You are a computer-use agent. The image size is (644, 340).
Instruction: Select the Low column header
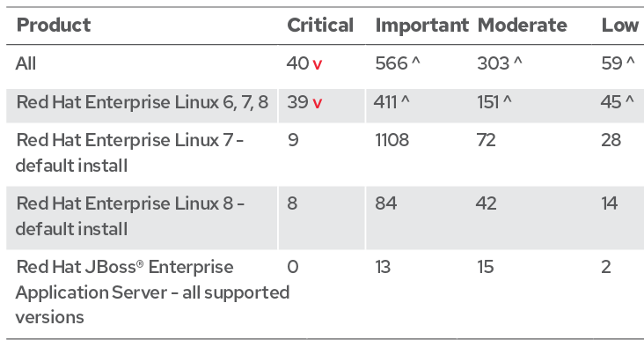pos(620,25)
